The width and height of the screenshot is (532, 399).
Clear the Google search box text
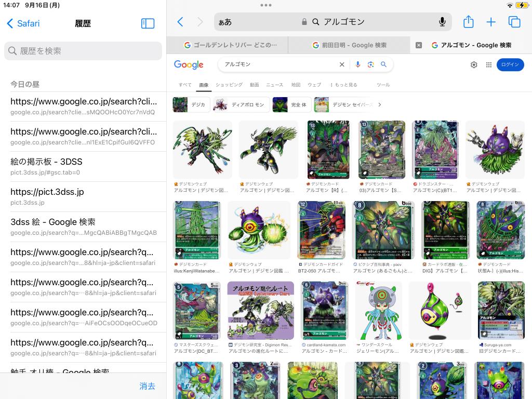point(342,64)
